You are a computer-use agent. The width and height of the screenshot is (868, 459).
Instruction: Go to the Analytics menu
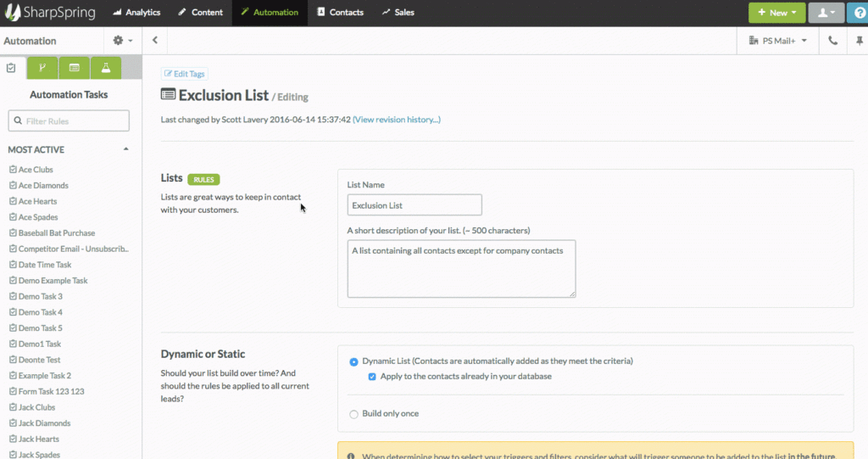click(x=136, y=13)
